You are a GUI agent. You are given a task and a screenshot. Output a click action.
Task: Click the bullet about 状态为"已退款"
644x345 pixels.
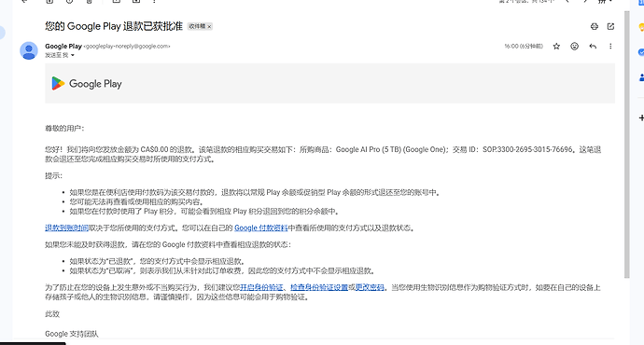pyautogui.click(x=158, y=261)
